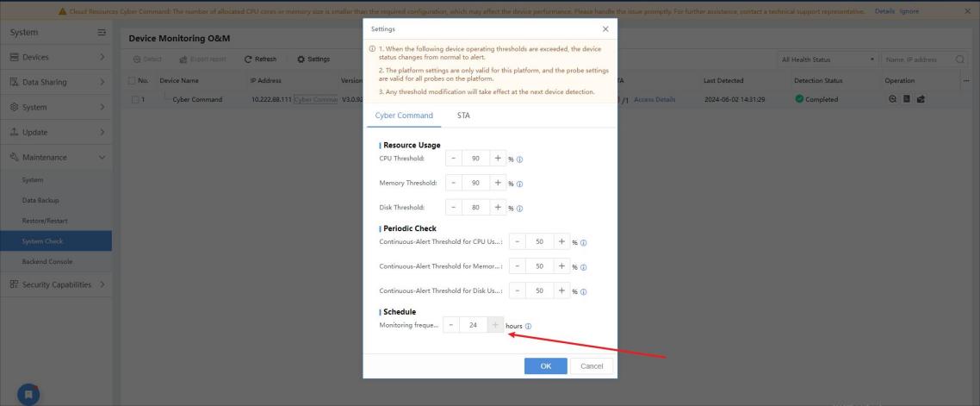Increase CPU Threshold with plus button
The image size is (980, 406).
pos(498,159)
